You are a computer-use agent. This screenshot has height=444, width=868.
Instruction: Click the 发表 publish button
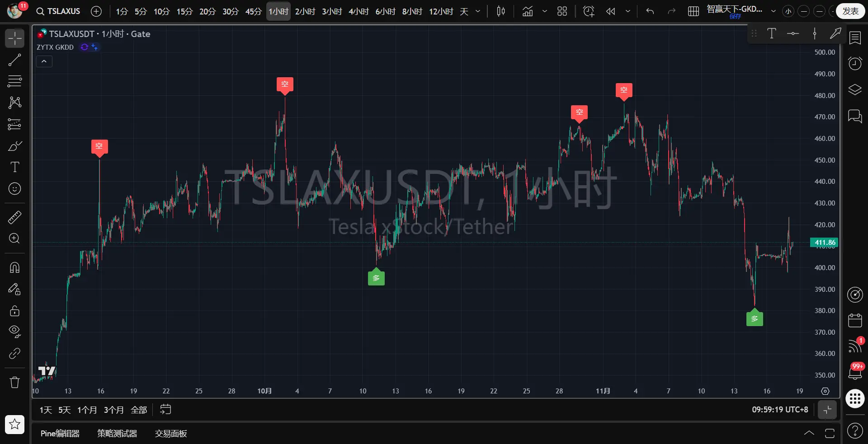[850, 11]
